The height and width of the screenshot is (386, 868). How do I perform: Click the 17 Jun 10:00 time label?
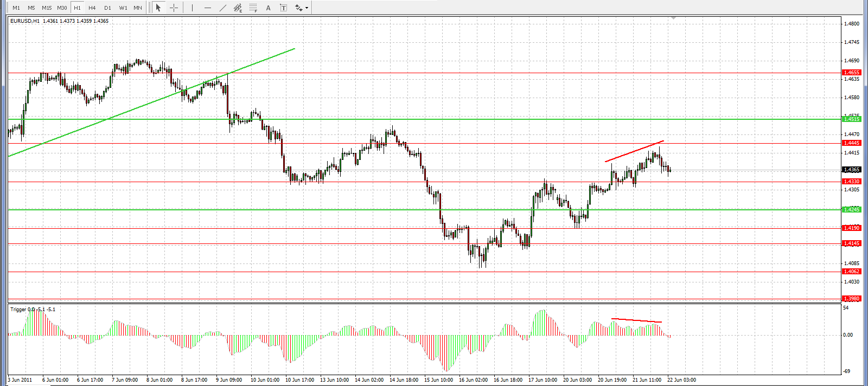click(x=542, y=380)
